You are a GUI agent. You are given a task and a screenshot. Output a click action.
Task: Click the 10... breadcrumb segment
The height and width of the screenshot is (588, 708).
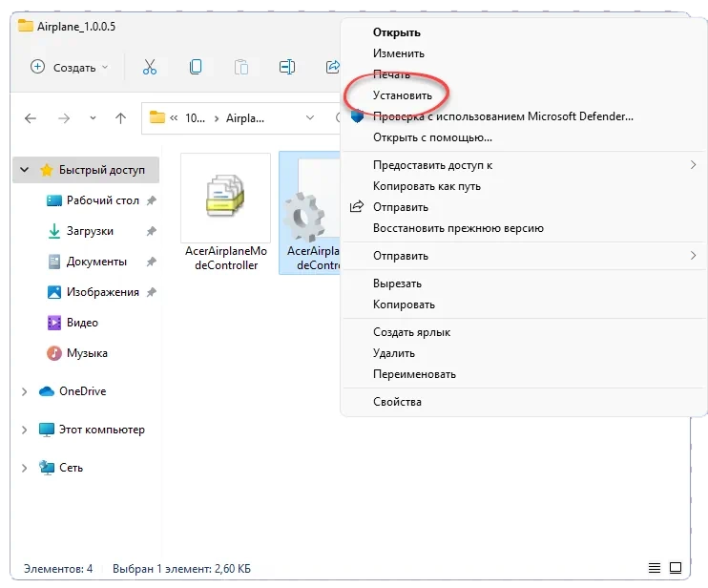(195, 118)
